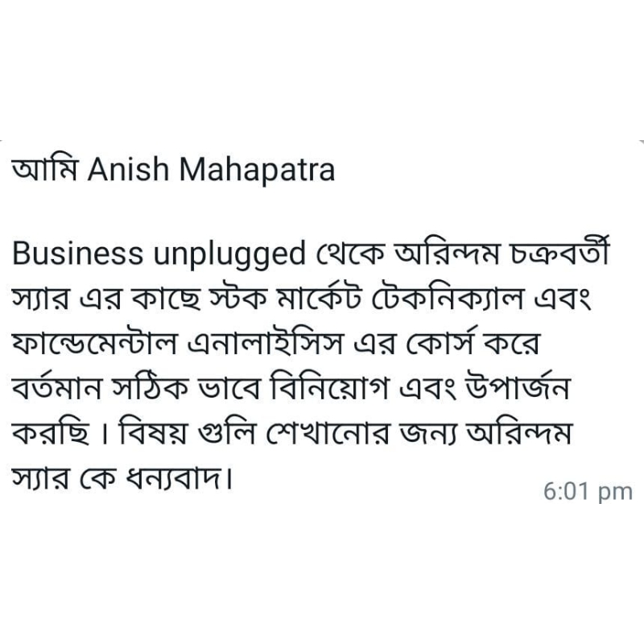Image resolution: width=644 pixels, height=644 pixels.
Task: Click the Bengali word আমি at message start
Action: click(44, 169)
